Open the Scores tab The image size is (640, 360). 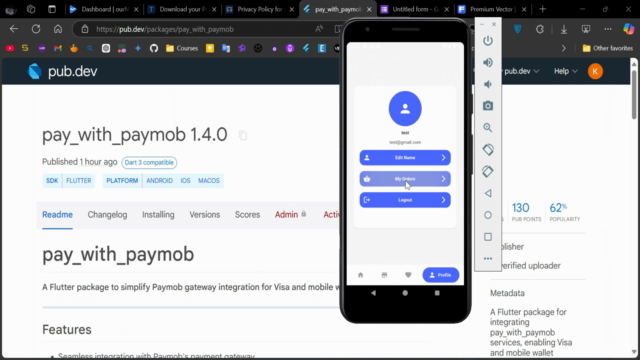[x=247, y=215]
